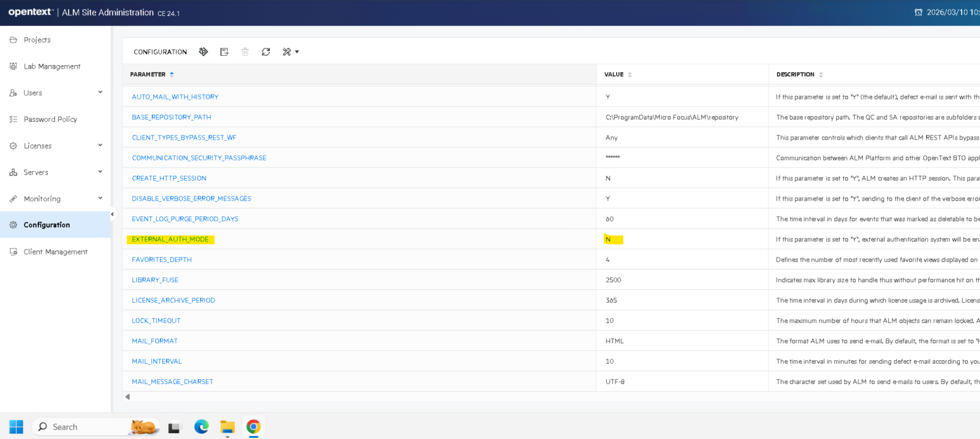
Task: Click the Client Management sidebar icon
Action: click(13, 251)
